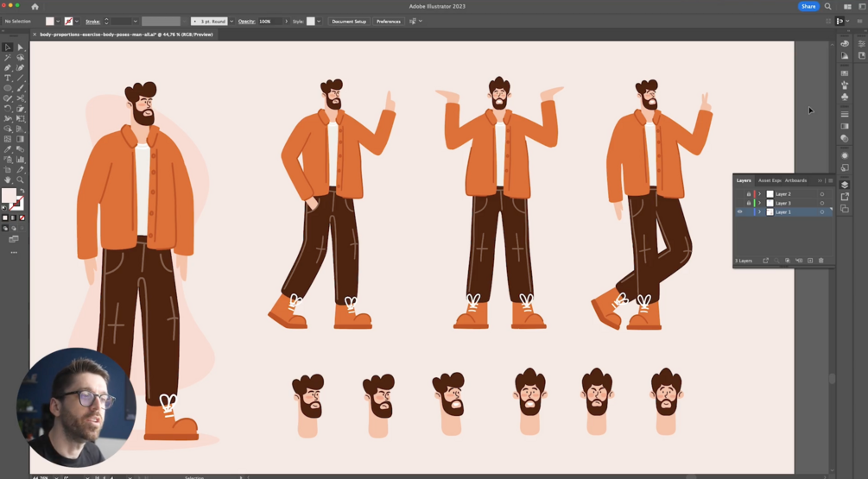Select the Hand tool

tap(8, 180)
